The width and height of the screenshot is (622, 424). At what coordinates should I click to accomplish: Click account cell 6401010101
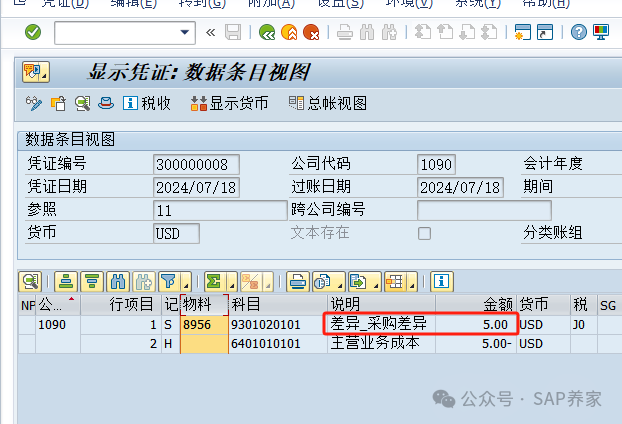click(x=278, y=343)
